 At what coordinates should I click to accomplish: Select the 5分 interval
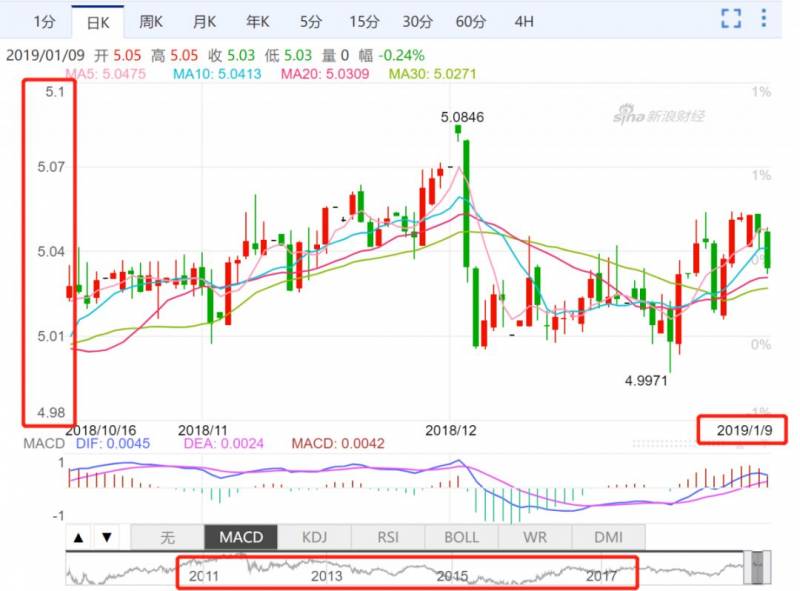coord(311,21)
